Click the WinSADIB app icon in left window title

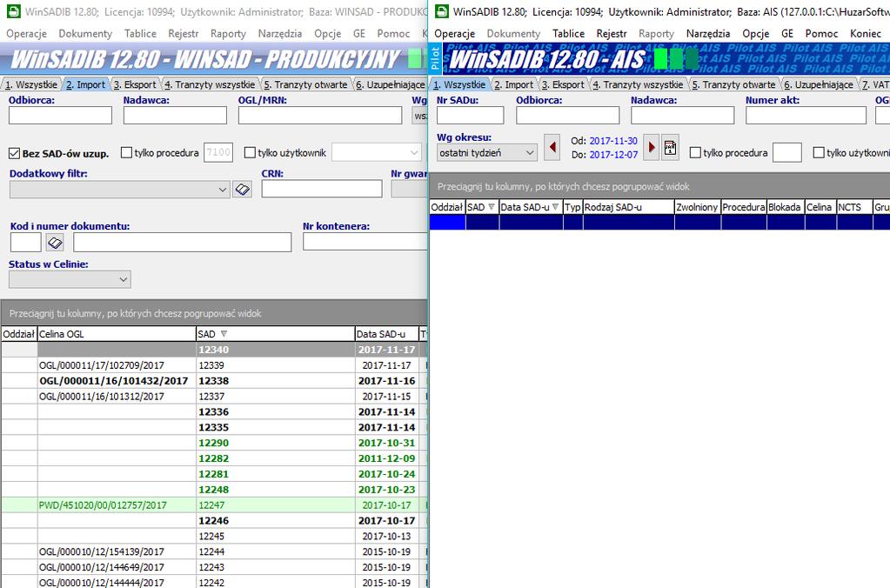click(13, 11)
